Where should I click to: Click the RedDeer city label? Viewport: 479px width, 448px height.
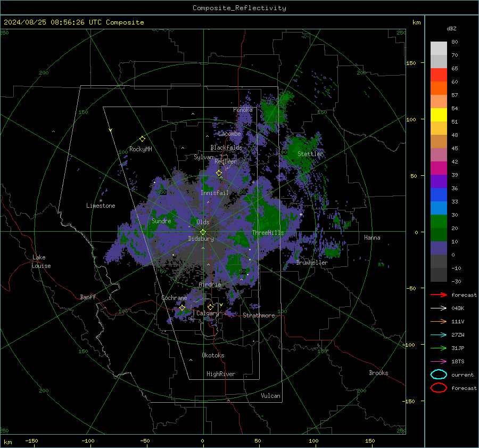click(226, 161)
